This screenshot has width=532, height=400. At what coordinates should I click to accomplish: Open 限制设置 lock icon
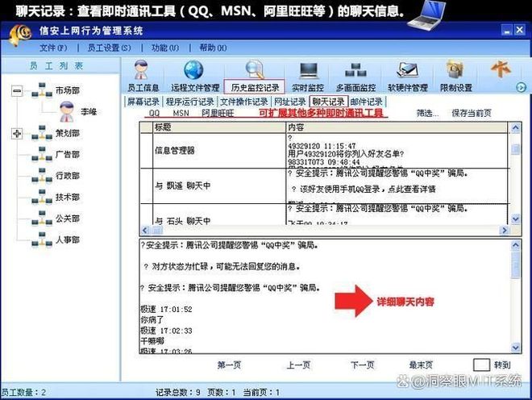point(455,69)
